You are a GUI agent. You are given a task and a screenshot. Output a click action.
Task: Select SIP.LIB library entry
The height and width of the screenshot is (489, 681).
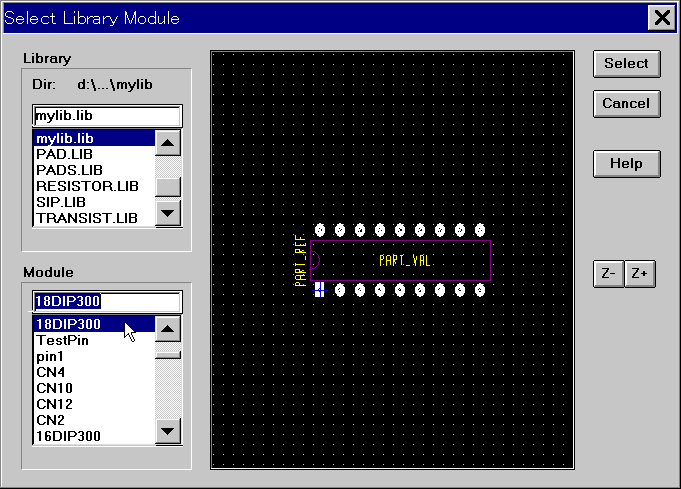[94, 202]
